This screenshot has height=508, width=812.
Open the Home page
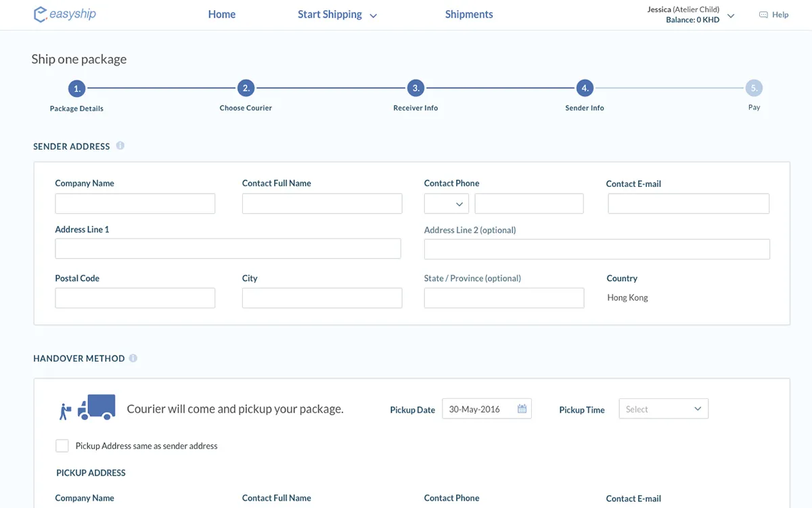(x=222, y=14)
